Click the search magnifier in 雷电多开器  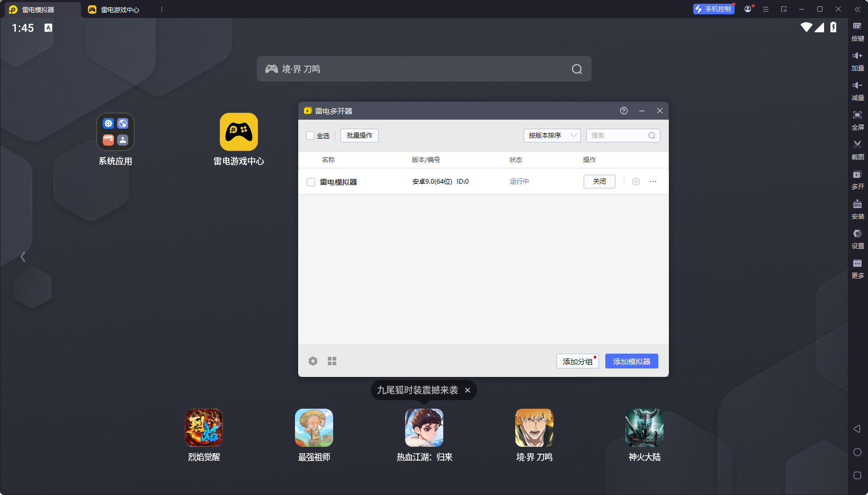[x=652, y=136]
